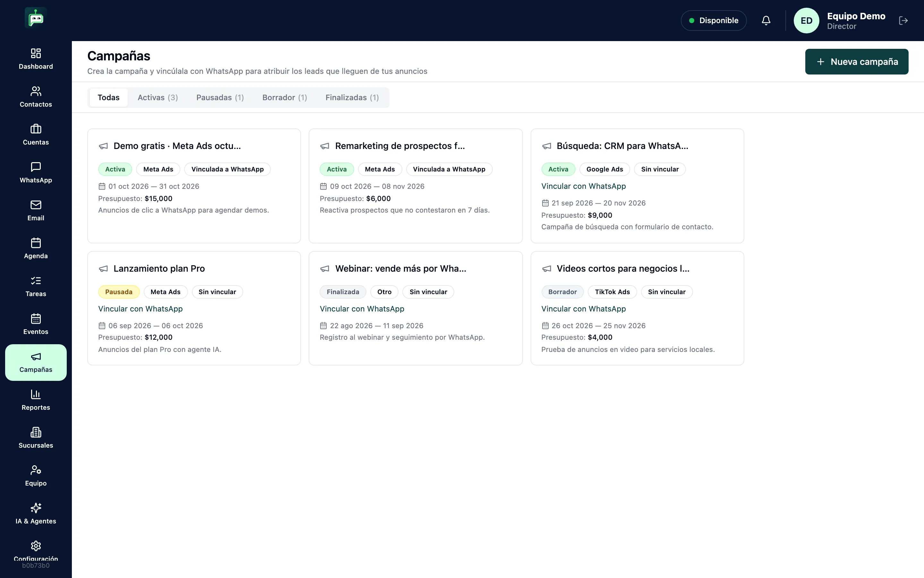Open Reportes chart icon
This screenshot has height=578, width=924.
(36, 400)
